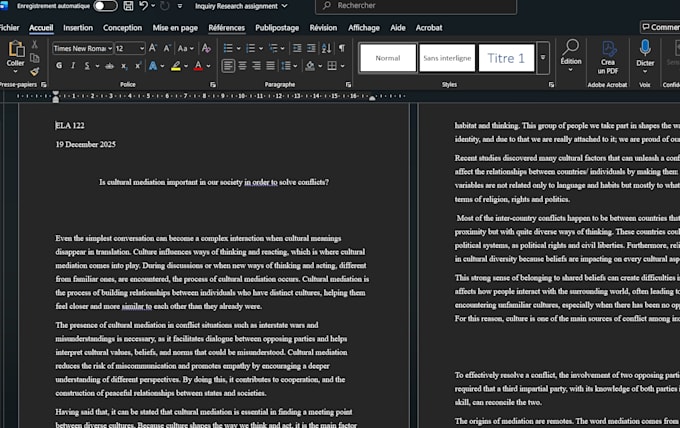
Task: Apply italic formatting
Action: (x=73, y=66)
